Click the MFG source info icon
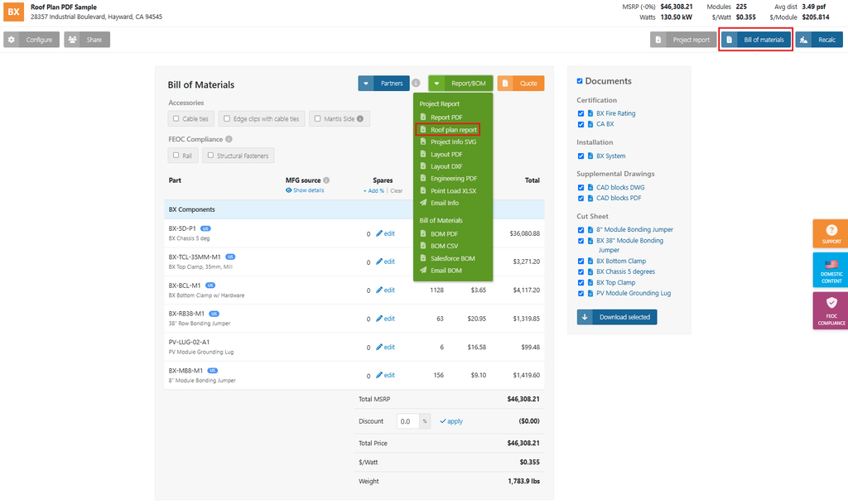 (326, 180)
